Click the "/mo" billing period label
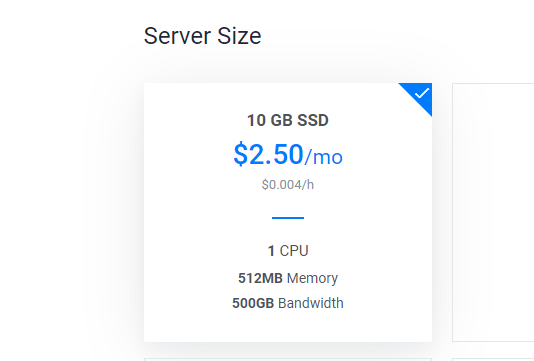Viewport: 534px width, 361px height. point(324,157)
